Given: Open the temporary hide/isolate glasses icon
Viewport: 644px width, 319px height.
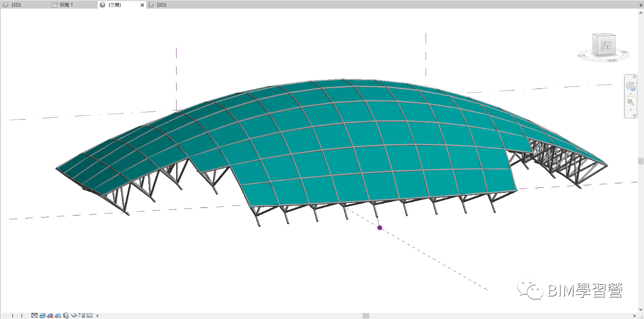Looking at the screenshot, I should [x=74, y=315].
